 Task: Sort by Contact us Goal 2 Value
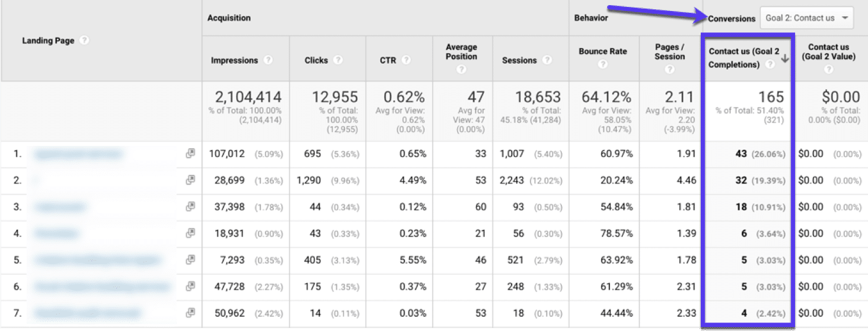point(828,52)
